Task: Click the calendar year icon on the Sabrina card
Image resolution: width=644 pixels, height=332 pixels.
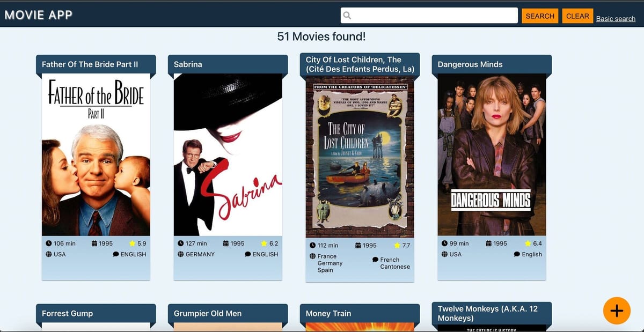Action: [226, 243]
